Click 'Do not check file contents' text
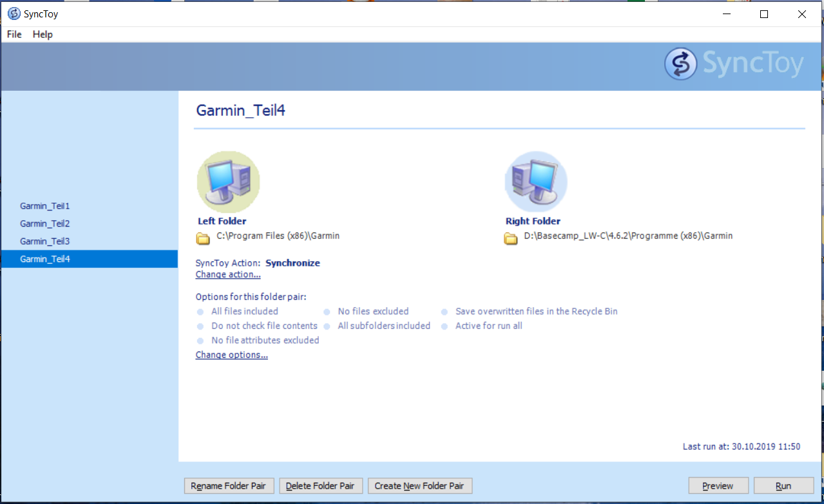This screenshot has height=504, width=824. click(264, 326)
